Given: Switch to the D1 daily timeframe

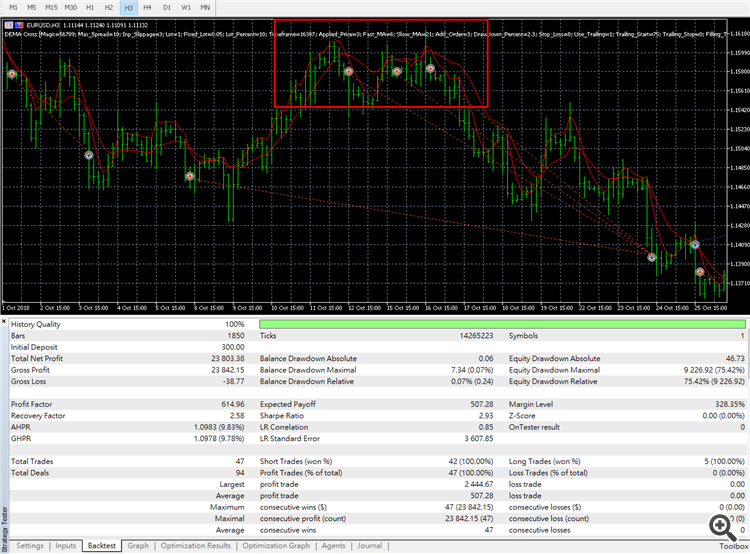Looking at the screenshot, I should point(166,7).
